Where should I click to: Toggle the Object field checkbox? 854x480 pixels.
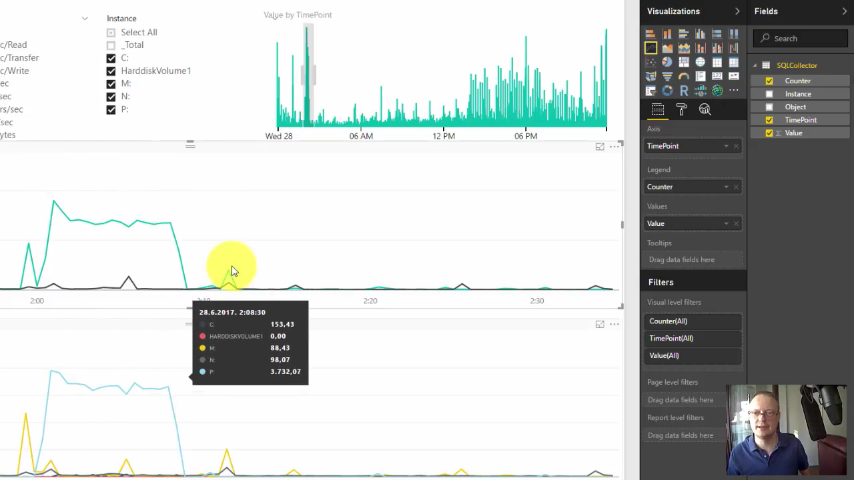pos(769,107)
